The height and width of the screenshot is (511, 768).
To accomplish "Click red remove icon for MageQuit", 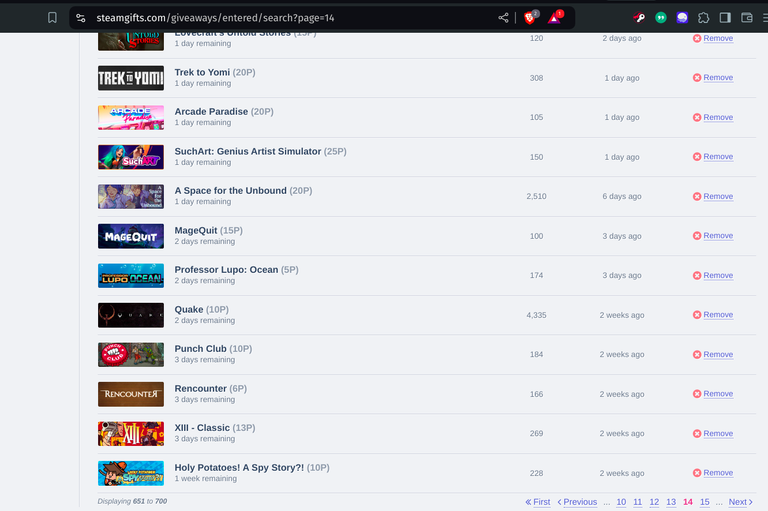I will (x=697, y=236).
